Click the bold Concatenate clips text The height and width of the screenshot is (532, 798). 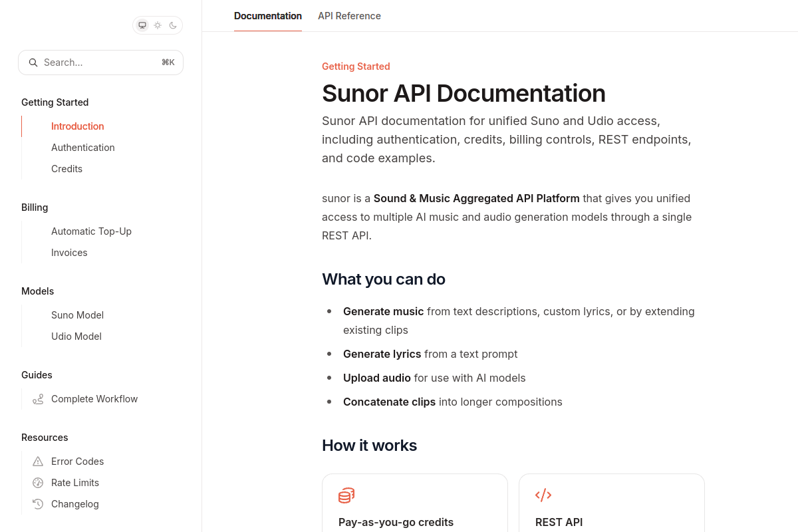point(389,402)
